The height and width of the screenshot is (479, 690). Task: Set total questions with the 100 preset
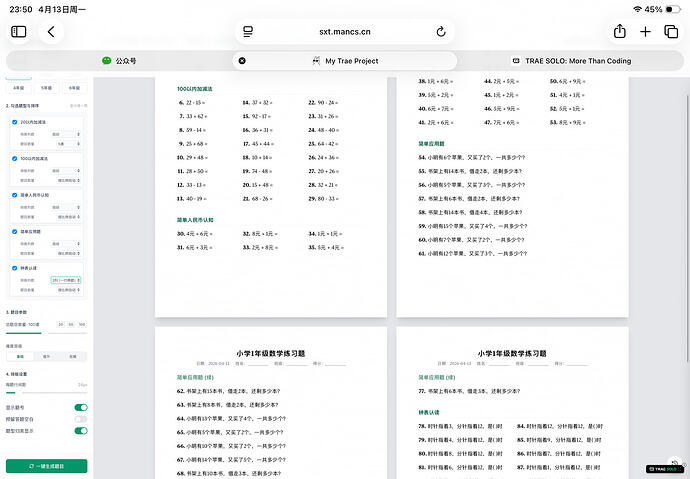point(82,325)
